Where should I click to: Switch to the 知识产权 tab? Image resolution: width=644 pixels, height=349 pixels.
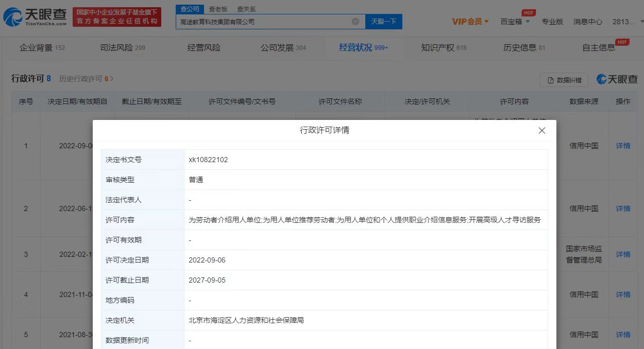444,48
